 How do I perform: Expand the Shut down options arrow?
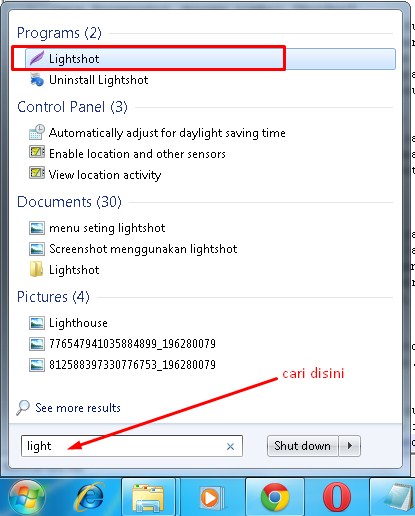click(350, 446)
